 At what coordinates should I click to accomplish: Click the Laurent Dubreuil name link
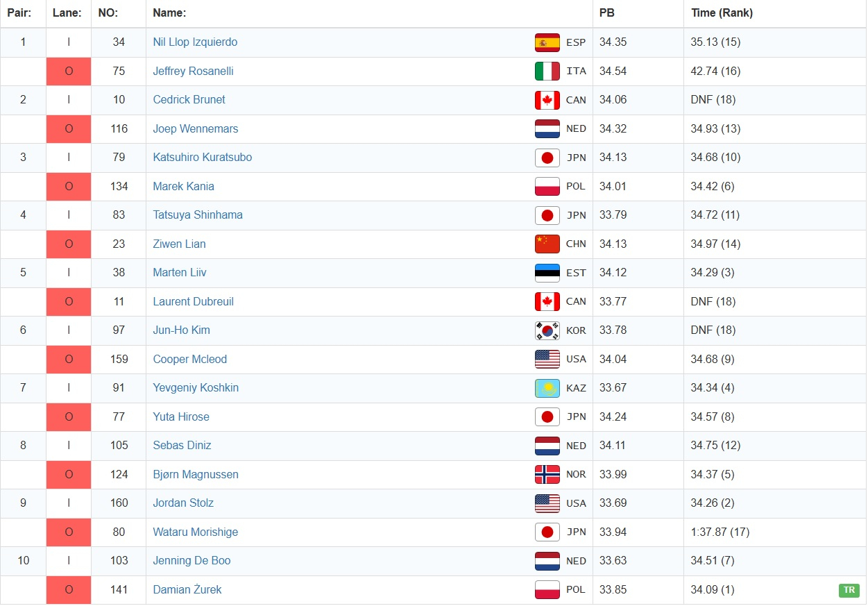point(193,301)
